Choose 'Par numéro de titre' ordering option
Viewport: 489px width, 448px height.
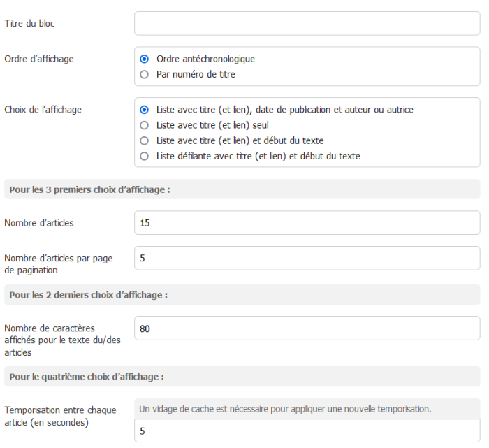[x=145, y=74]
